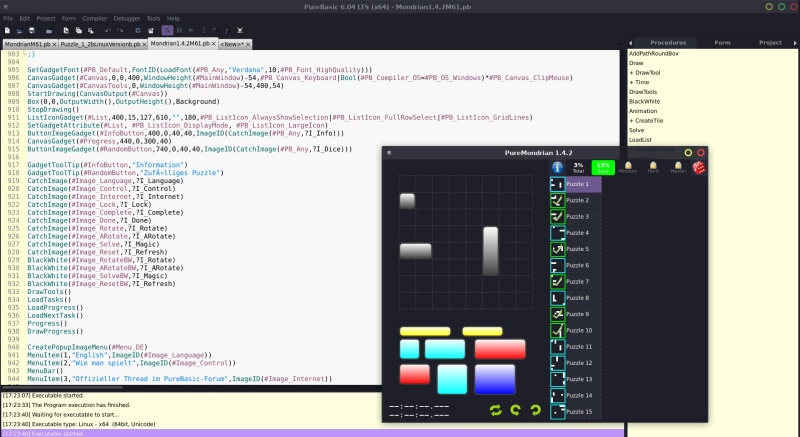This screenshot has width=800, height=437.
Task: Click the debugger Continue play icon
Action: point(191,31)
